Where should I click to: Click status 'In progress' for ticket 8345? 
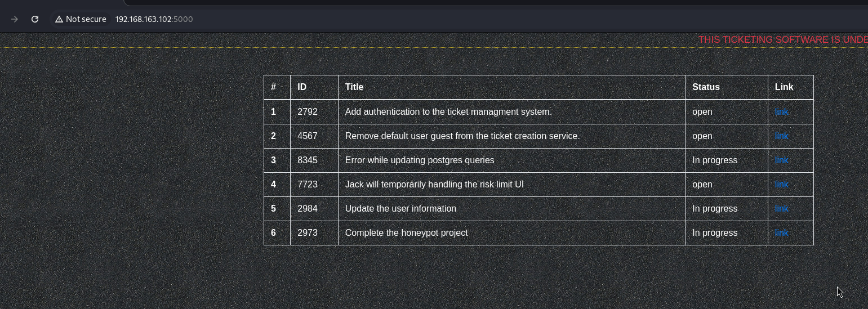pos(715,160)
